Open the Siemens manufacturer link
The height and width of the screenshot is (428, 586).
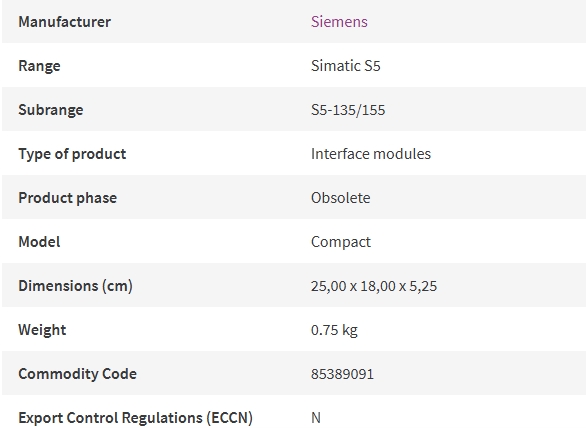coord(339,22)
